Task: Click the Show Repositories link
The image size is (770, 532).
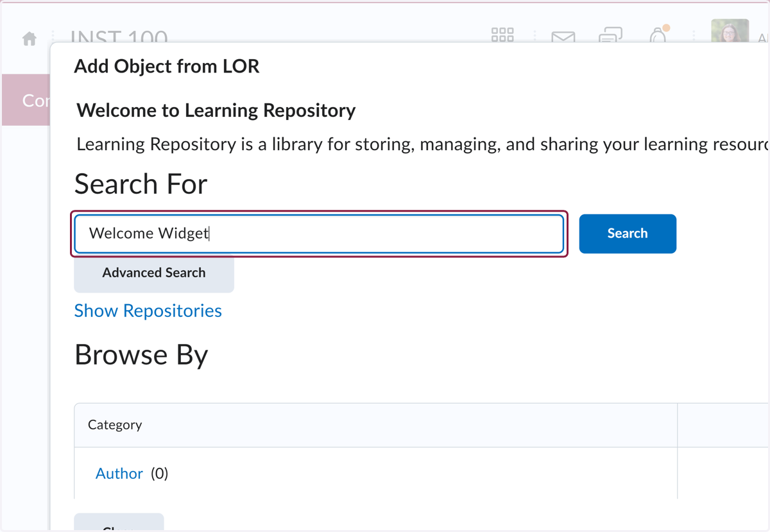Action: 148,311
